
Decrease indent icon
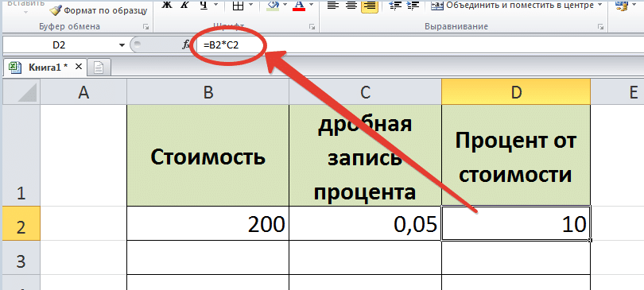(x=395, y=5)
